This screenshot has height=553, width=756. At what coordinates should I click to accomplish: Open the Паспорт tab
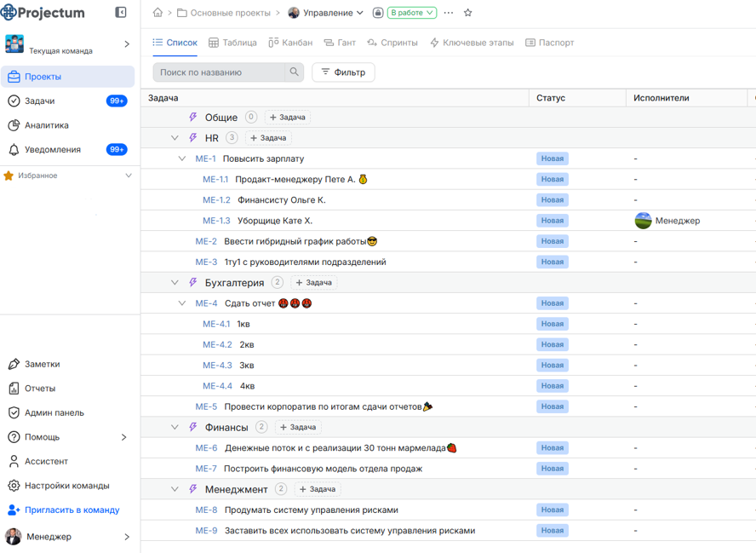click(x=550, y=43)
